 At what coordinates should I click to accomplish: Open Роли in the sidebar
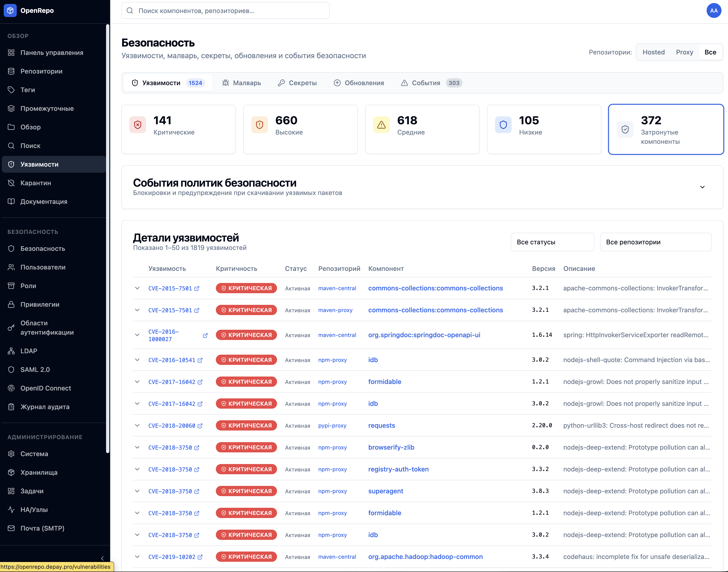pos(53,286)
